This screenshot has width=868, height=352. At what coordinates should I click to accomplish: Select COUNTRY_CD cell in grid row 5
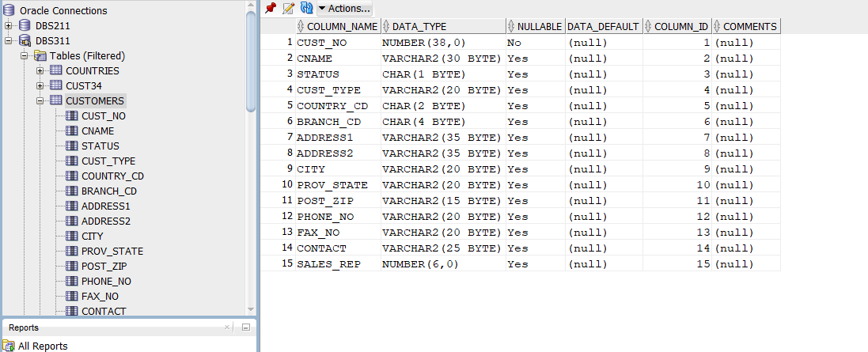point(338,106)
